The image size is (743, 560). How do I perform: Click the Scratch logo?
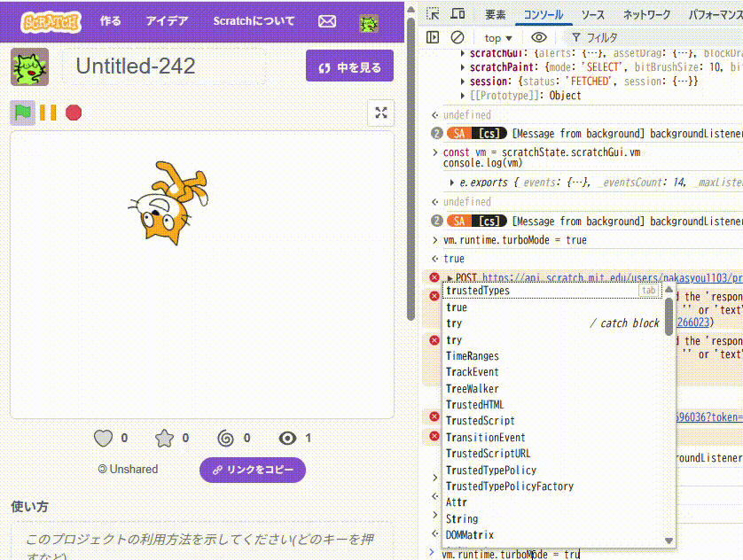[51, 22]
